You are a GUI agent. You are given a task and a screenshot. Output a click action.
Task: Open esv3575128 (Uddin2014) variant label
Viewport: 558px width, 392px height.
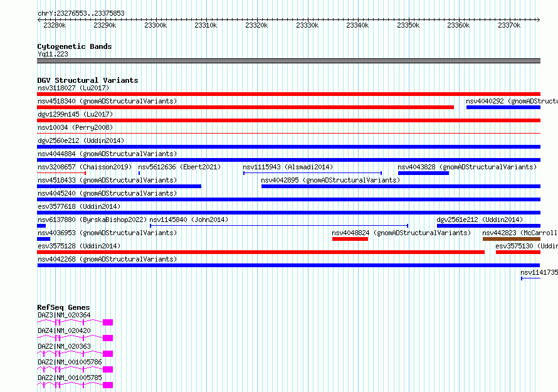(79, 246)
